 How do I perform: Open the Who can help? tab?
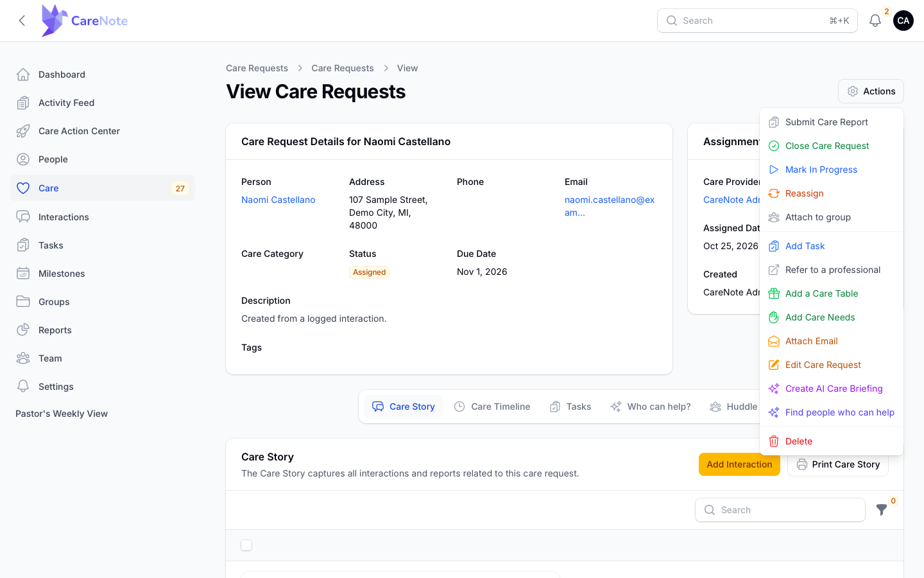(x=651, y=407)
